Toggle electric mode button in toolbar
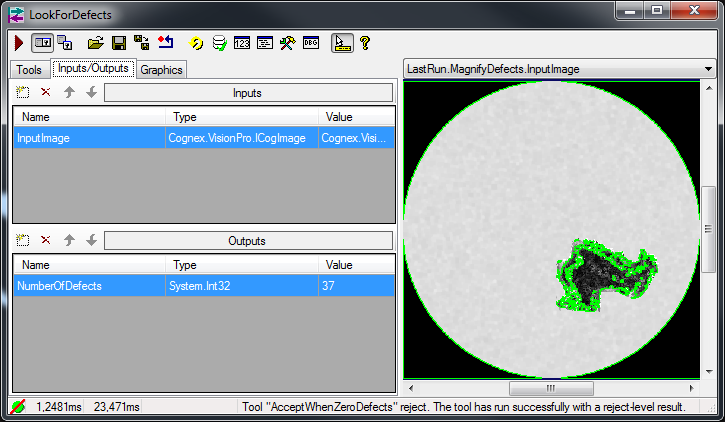725x422 pixels. click(43, 43)
